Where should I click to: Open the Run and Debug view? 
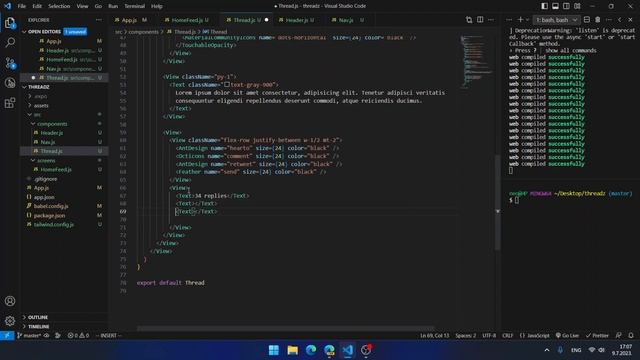[10, 83]
